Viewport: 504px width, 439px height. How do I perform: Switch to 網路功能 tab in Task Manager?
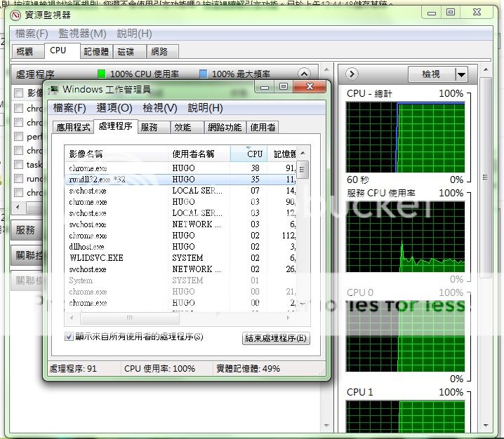[225, 128]
